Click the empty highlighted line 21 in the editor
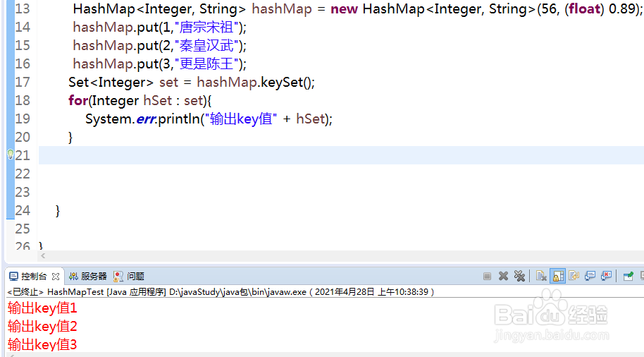This screenshot has width=644, height=357. click(x=341, y=155)
